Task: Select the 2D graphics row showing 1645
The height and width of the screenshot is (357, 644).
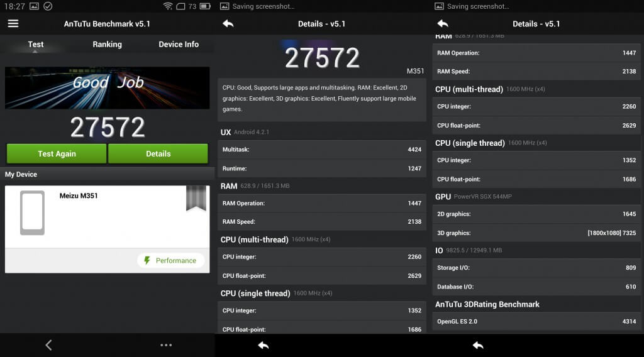Action: coord(536,214)
